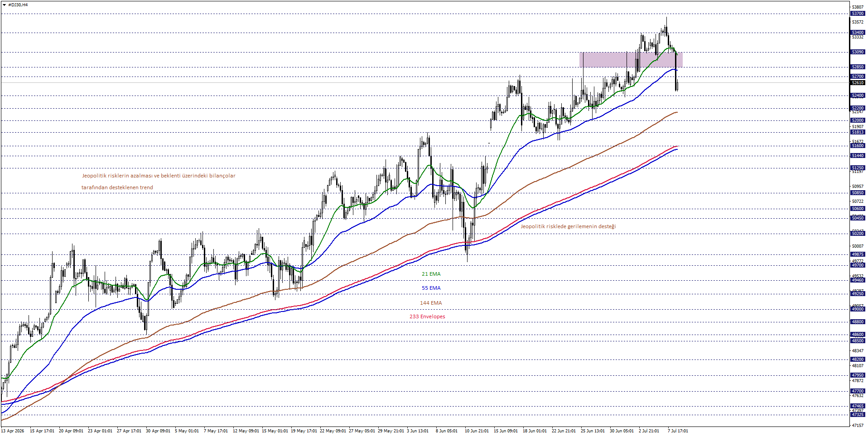Click the 7 Jul 17:01 time label
Image resolution: width=868 pixels, height=436 pixels.
tap(678, 431)
